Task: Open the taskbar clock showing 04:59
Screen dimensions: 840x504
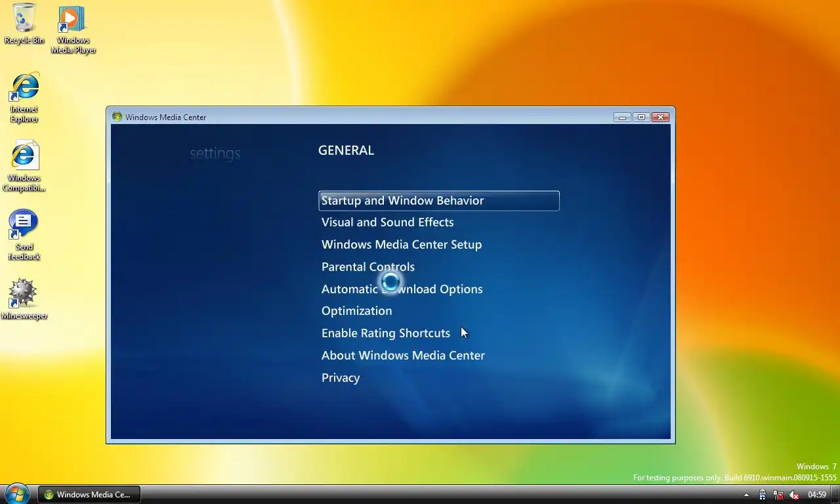Action: (817, 495)
